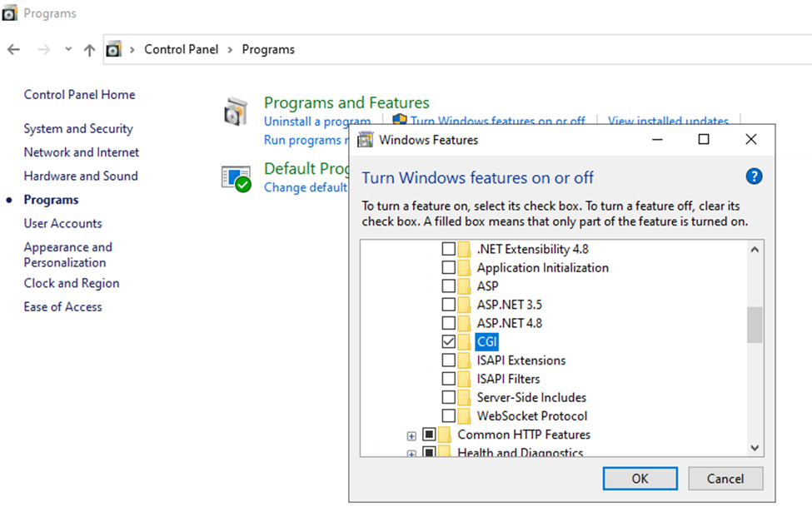
Task: Uncheck the CGI checkbox
Action: pyautogui.click(x=448, y=341)
